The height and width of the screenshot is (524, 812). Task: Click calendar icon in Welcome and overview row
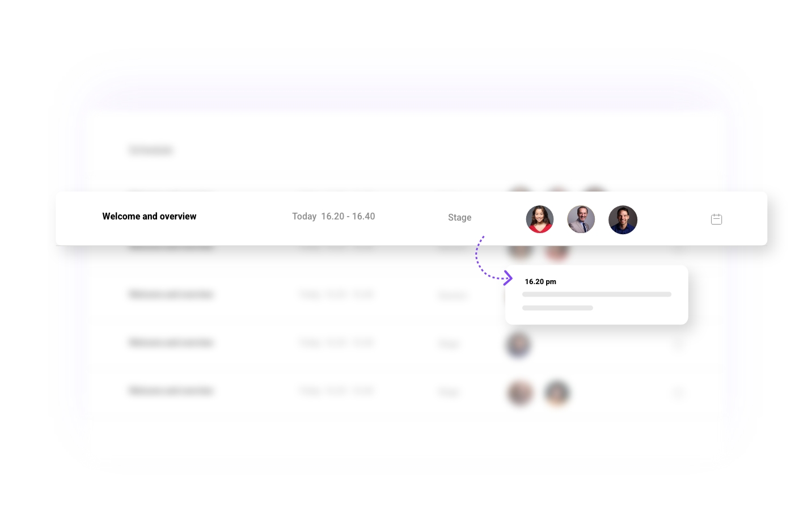point(716,219)
